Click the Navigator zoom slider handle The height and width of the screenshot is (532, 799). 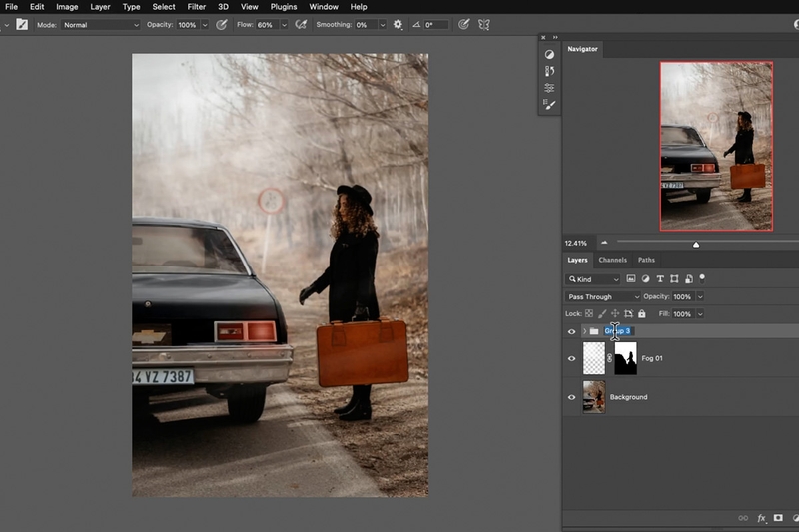[x=696, y=245]
